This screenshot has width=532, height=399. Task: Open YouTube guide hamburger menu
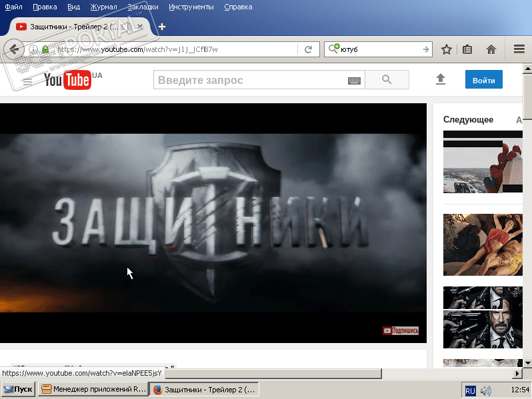tap(27, 81)
